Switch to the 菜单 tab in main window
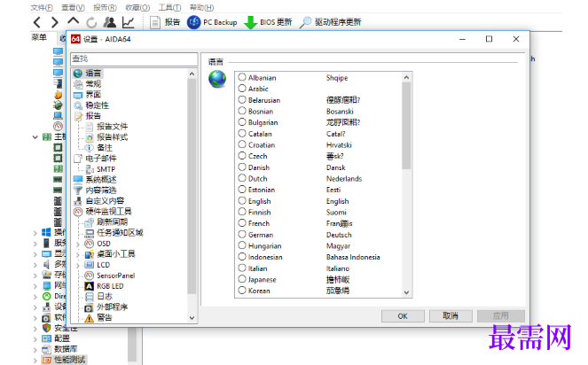Screen dimensions: 588x365 (x=39, y=37)
